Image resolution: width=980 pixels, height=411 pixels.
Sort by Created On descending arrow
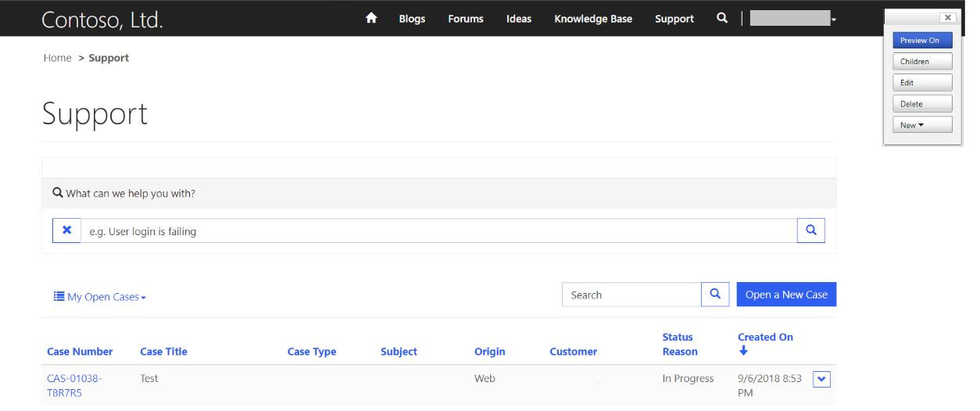pos(743,351)
